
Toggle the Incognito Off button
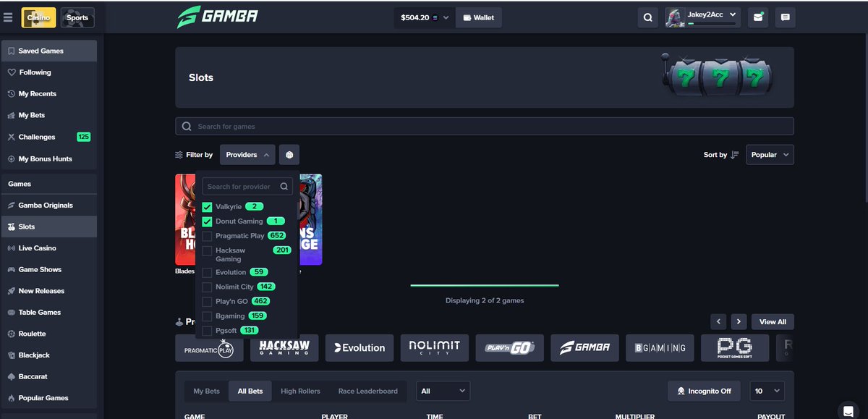[704, 391]
